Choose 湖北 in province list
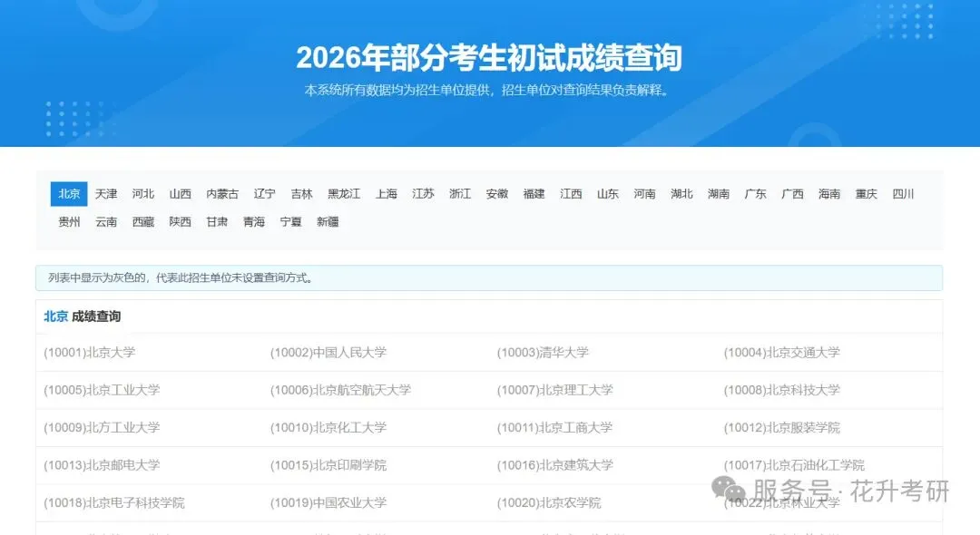980x535 pixels. (681, 194)
